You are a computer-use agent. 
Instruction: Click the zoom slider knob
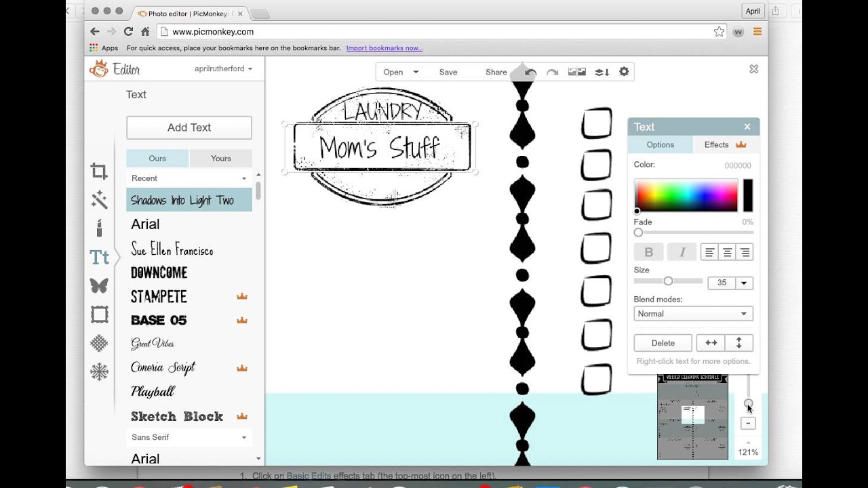pyautogui.click(x=748, y=403)
